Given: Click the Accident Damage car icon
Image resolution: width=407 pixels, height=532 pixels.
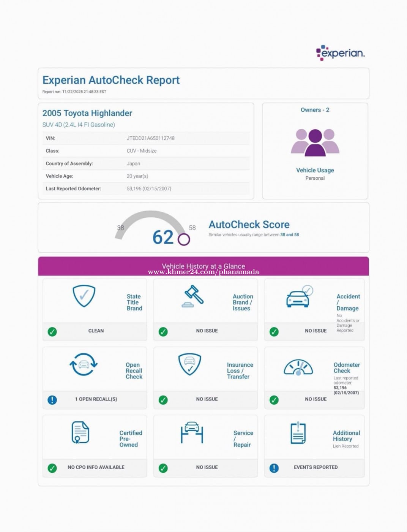Looking at the screenshot, I should tap(299, 296).
